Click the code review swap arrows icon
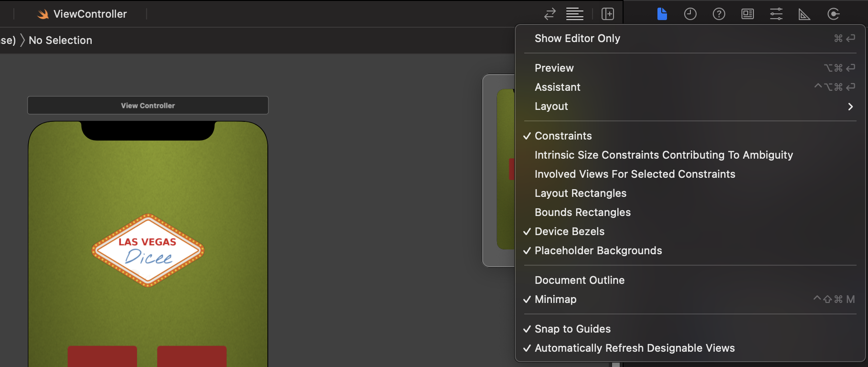 550,14
